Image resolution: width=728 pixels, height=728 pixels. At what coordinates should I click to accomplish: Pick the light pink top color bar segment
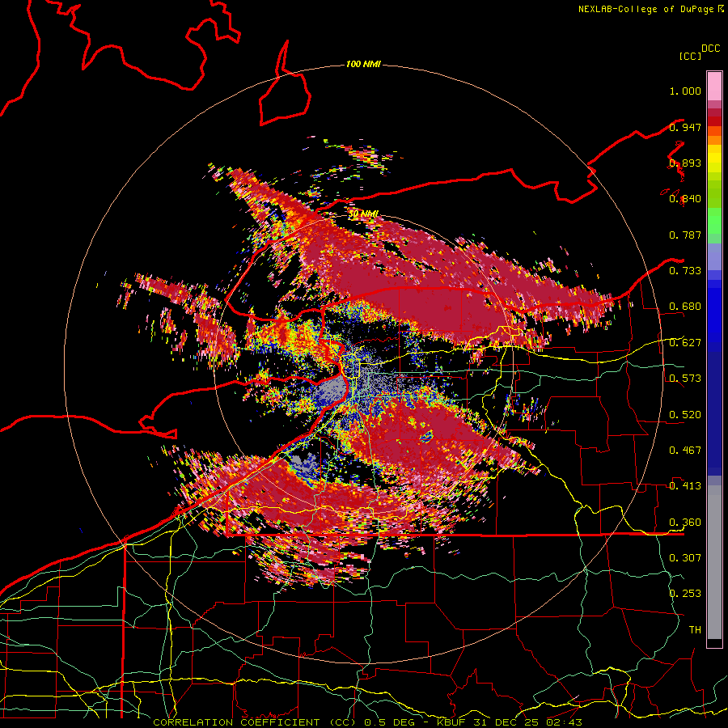pyautogui.click(x=714, y=87)
